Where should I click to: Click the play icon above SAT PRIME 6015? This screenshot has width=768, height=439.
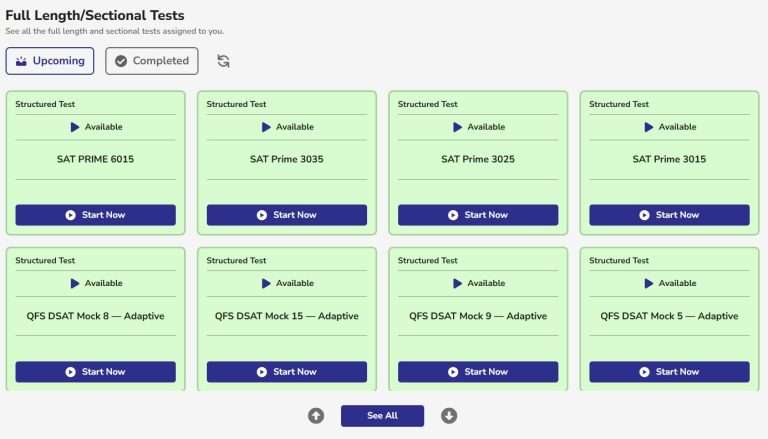(x=75, y=127)
